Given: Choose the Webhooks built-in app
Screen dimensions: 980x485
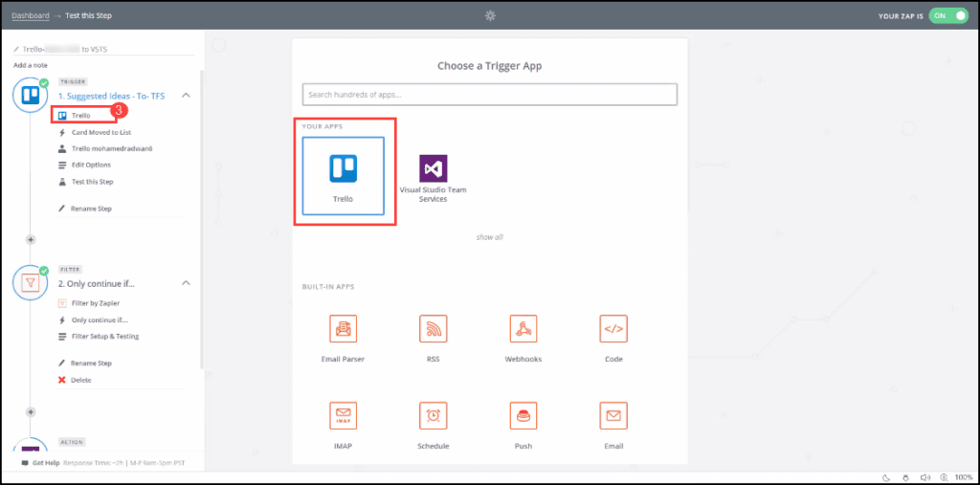Looking at the screenshot, I should (523, 337).
